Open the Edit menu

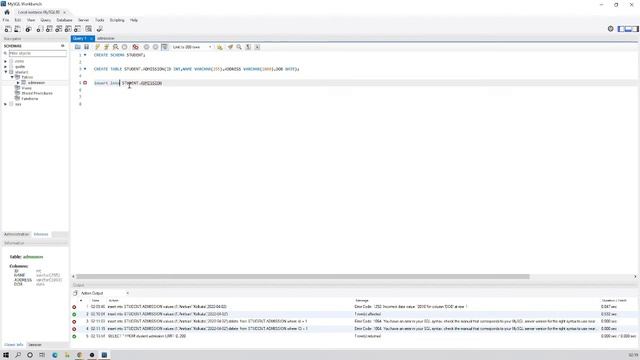pyautogui.click(x=18, y=20)
